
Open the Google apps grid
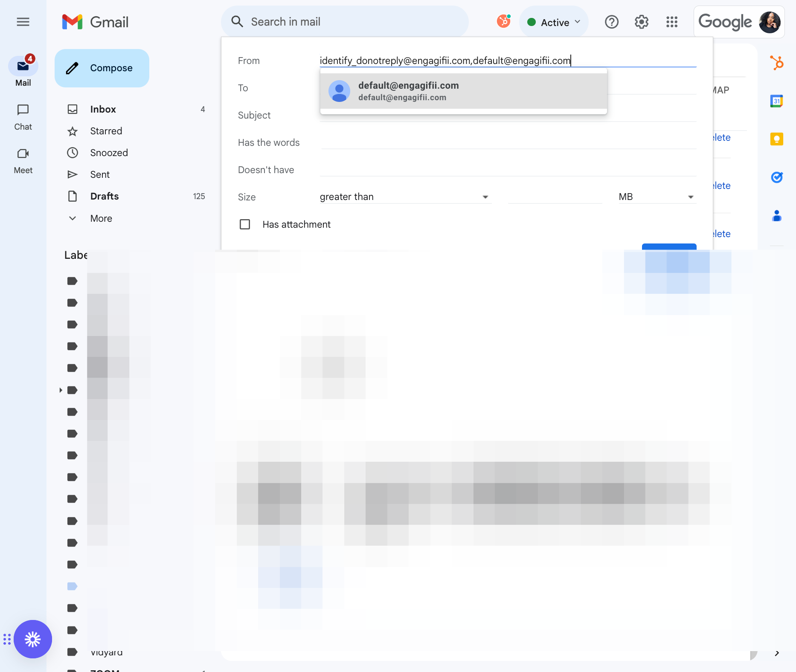[672, 22]
